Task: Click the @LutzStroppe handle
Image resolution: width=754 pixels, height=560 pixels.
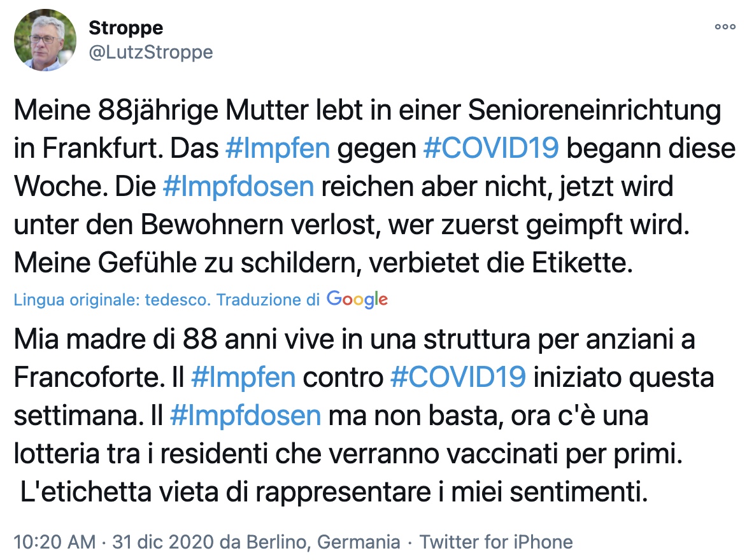Action: 150,52
